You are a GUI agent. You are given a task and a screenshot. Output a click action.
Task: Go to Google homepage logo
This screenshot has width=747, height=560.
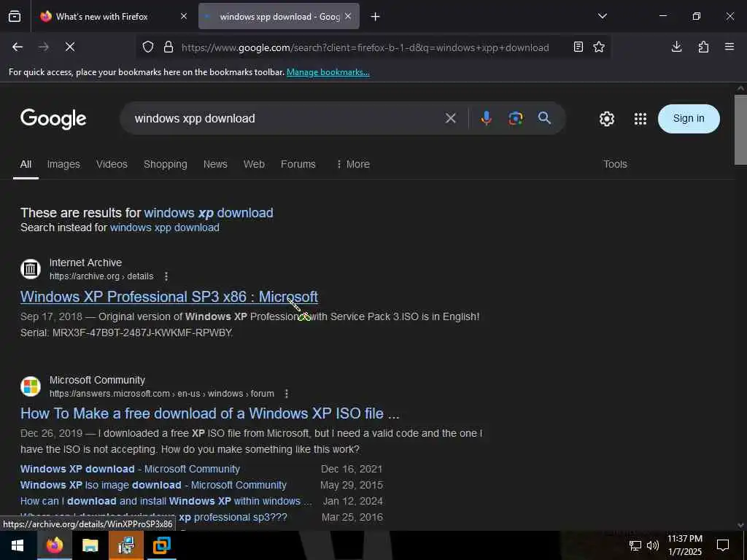click(x=53, y=119)
